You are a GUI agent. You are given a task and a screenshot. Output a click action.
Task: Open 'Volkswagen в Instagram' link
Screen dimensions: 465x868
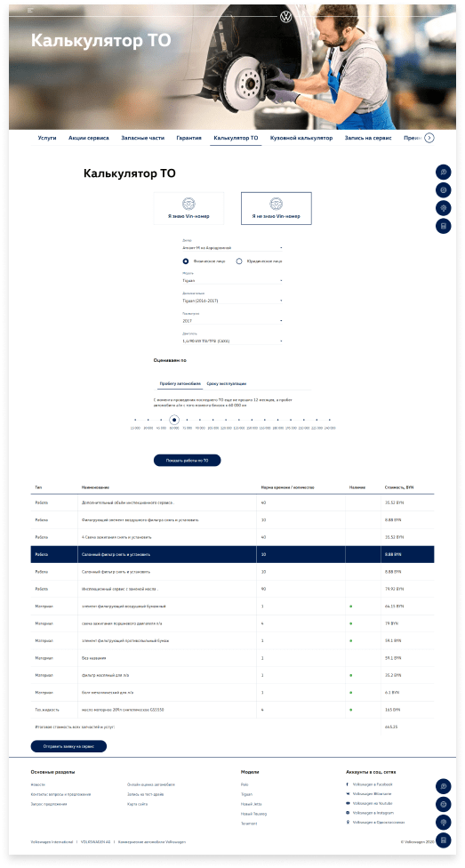[373, 812]
